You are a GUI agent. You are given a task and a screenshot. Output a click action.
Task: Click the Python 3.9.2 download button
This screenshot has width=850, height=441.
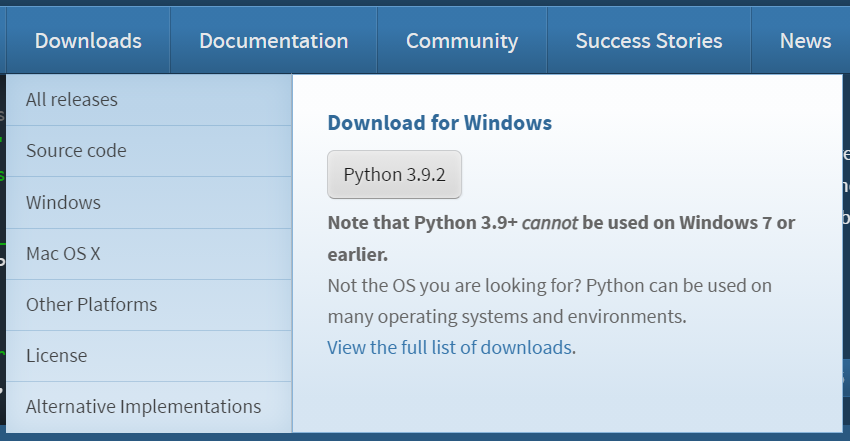click(x=394, y=174)
